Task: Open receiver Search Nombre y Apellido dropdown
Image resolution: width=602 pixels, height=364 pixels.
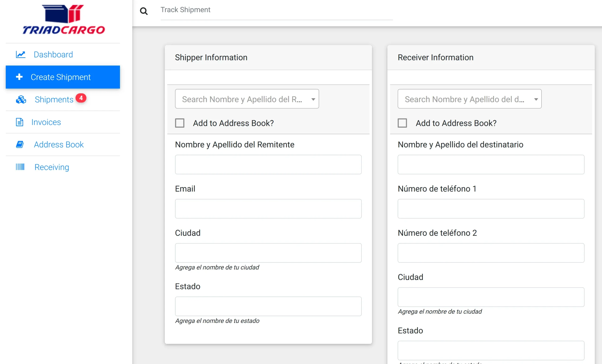Action: [469, 99]
